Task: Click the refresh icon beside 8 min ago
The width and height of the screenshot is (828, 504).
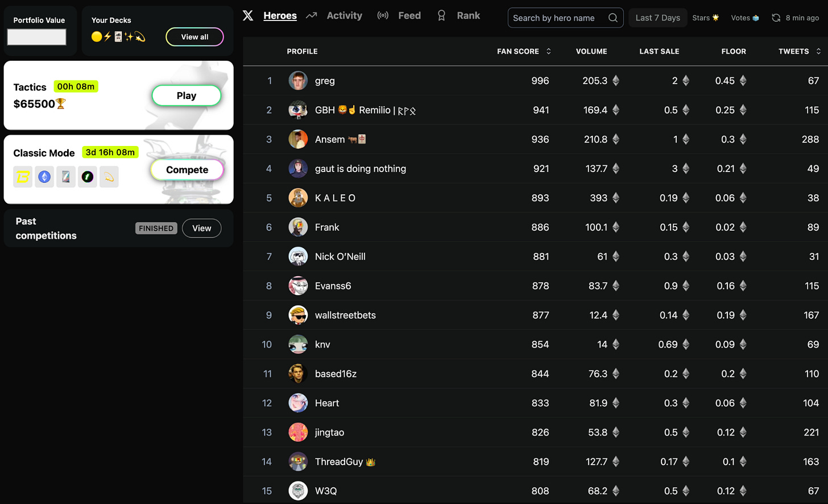Action: point(776,18)
